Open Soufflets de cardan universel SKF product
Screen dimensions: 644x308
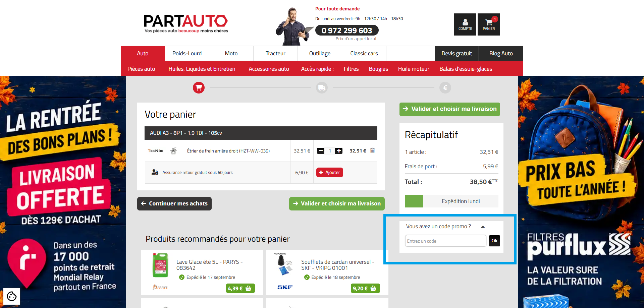click(337, 265)
